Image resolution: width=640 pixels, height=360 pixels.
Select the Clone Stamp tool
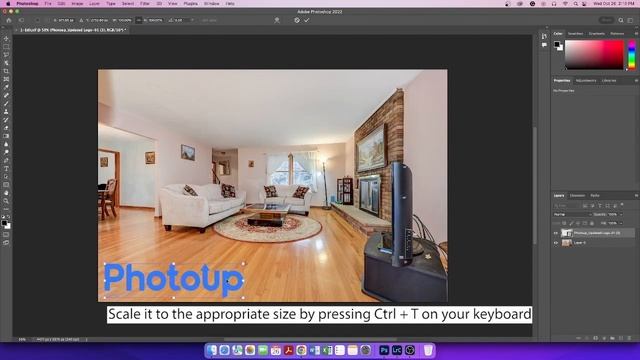[x=6, y=111]
